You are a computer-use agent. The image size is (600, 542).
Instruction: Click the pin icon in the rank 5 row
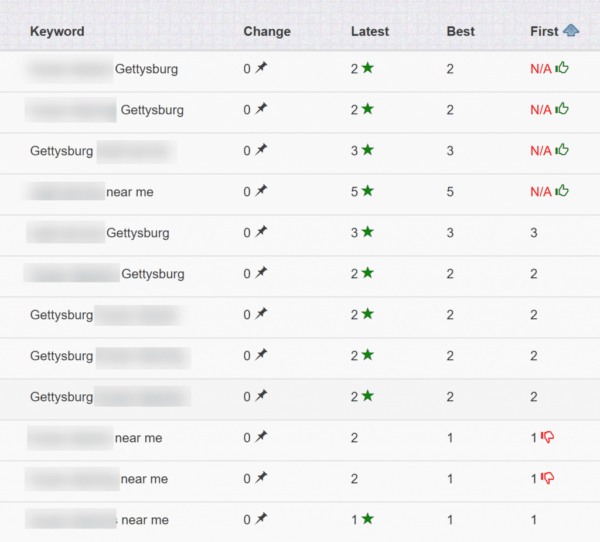[x=261, y=191]
